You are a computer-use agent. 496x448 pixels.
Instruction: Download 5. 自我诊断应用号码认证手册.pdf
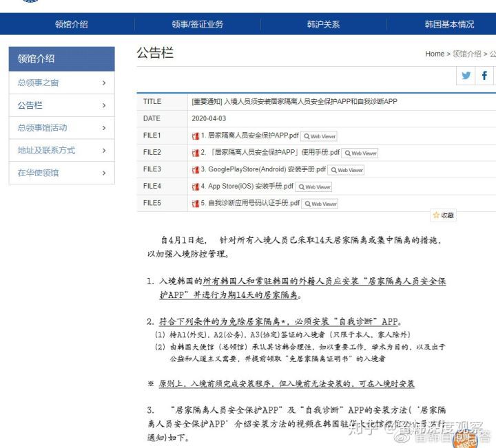(x=250, y=203)
